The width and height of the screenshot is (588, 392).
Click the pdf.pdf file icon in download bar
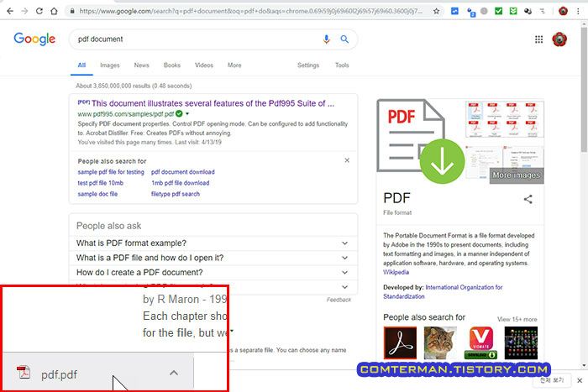pos(24,373)
